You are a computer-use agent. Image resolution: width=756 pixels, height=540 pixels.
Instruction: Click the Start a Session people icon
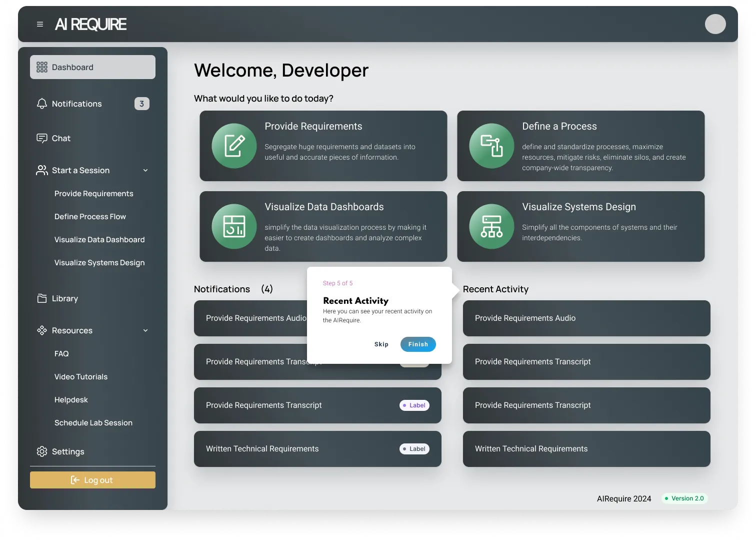point(42,170)
